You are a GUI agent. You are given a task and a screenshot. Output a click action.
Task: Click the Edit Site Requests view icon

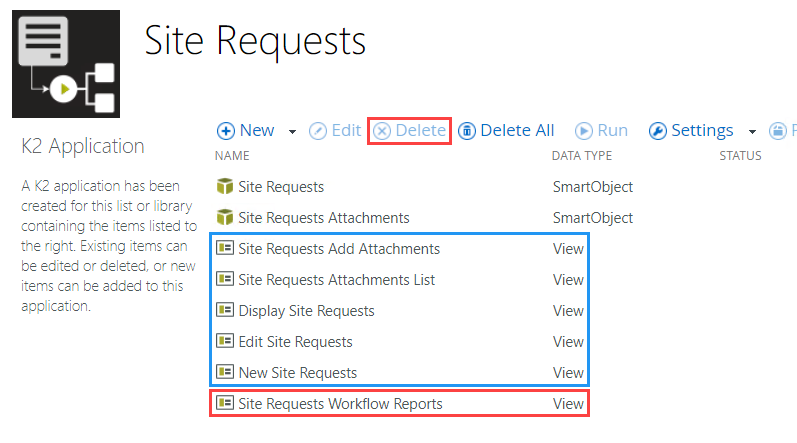coord(225,342)
